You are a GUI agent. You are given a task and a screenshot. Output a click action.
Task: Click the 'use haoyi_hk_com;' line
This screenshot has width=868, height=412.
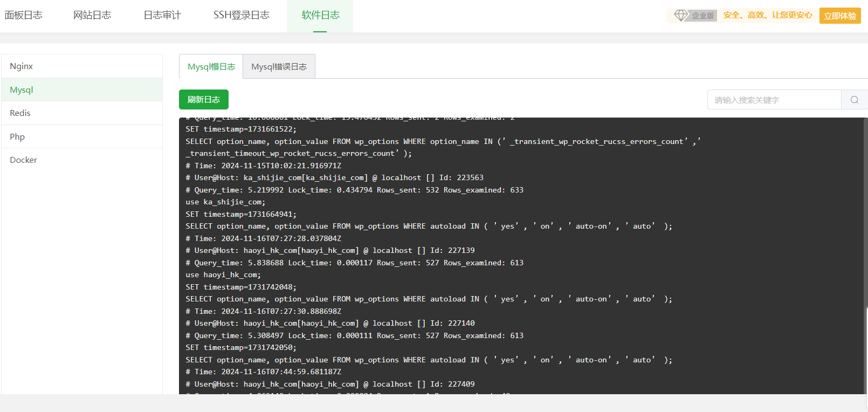pos(223,274)
